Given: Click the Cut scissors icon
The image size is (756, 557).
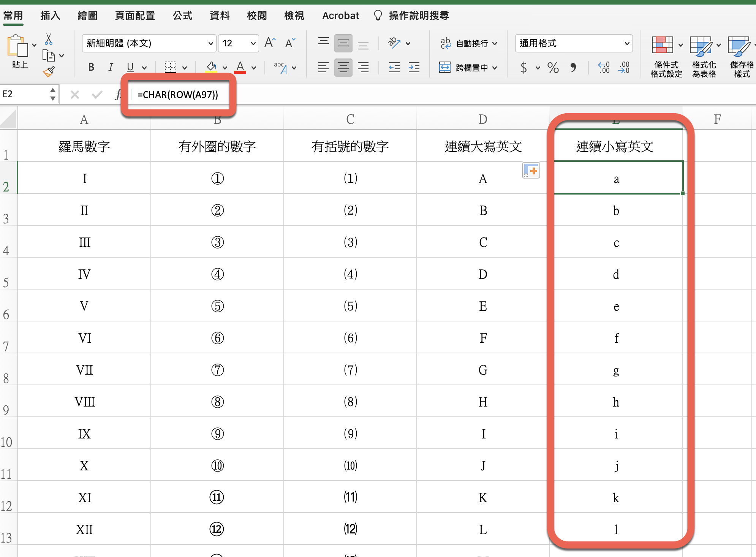Looking at the screenshot, I should click(49, 39).
